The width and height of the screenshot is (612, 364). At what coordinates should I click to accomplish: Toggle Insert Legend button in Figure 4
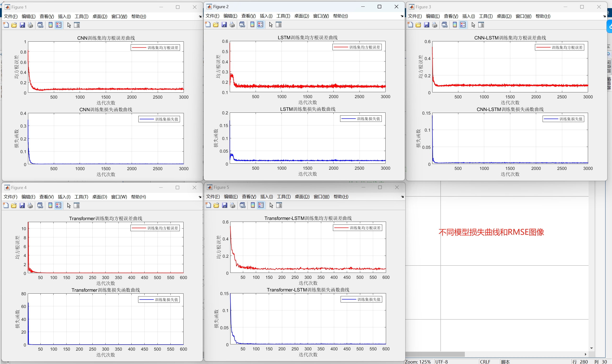(x=58, y=206)
